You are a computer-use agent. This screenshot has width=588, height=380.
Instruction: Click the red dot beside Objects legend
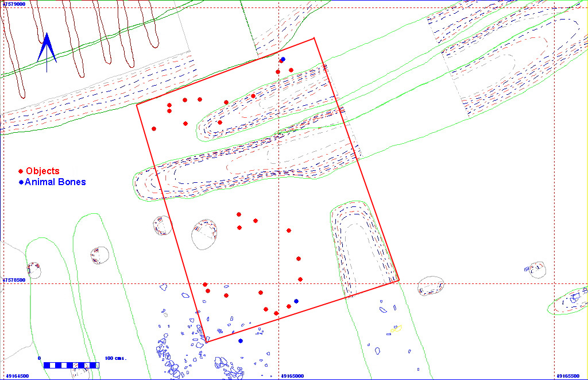click(21, 171)
